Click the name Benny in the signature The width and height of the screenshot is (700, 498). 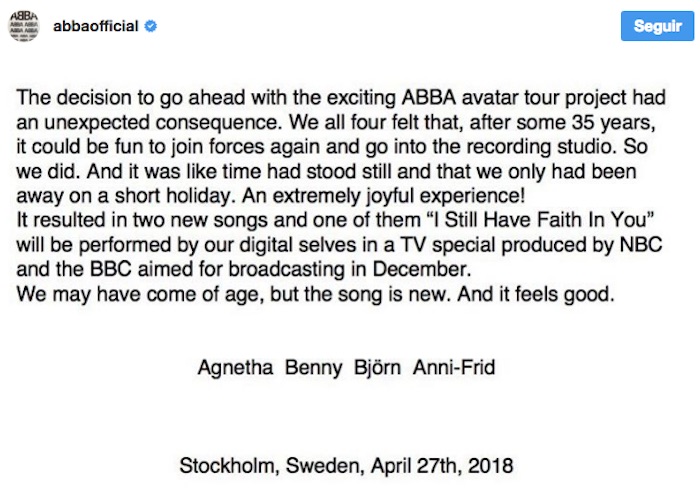coord(313,367)
